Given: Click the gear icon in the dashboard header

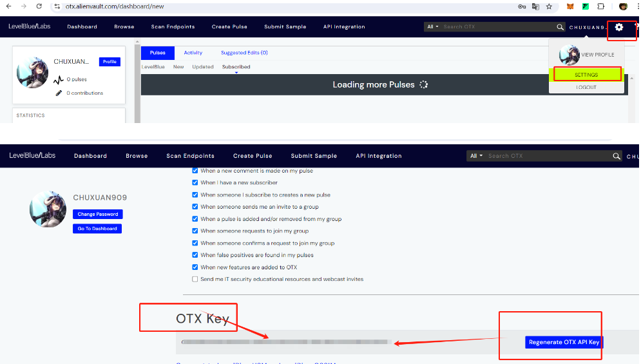Looking at the screenshot, I should pyautogui.click(x=619, y=27).
